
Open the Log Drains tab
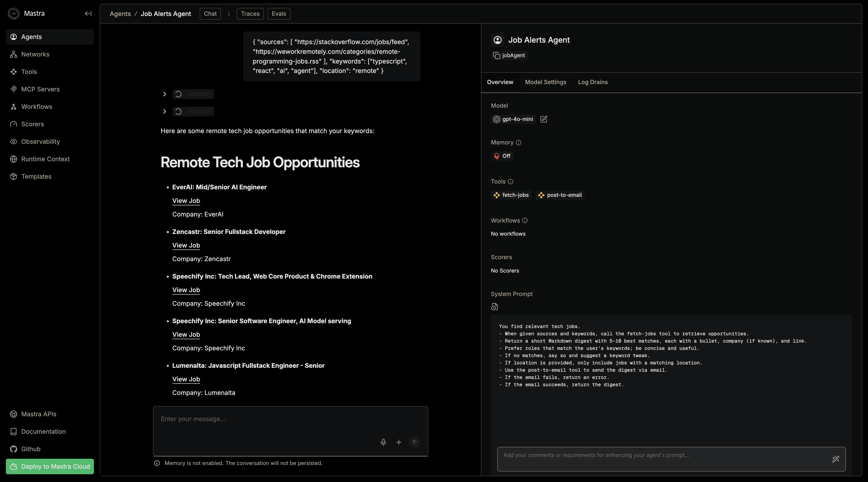(x=592, y=82)
